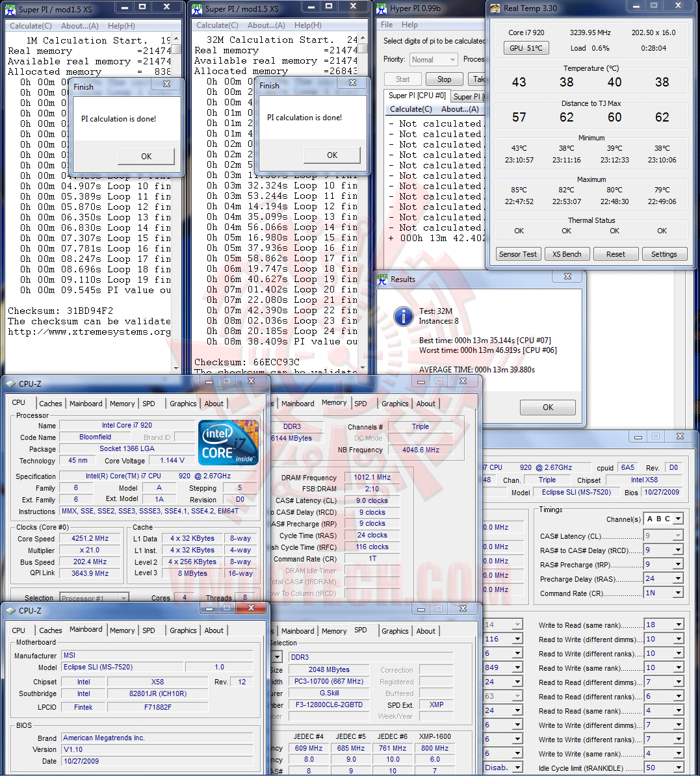Click the Hyper PI Results dialog icon

[x=382, y=279]
